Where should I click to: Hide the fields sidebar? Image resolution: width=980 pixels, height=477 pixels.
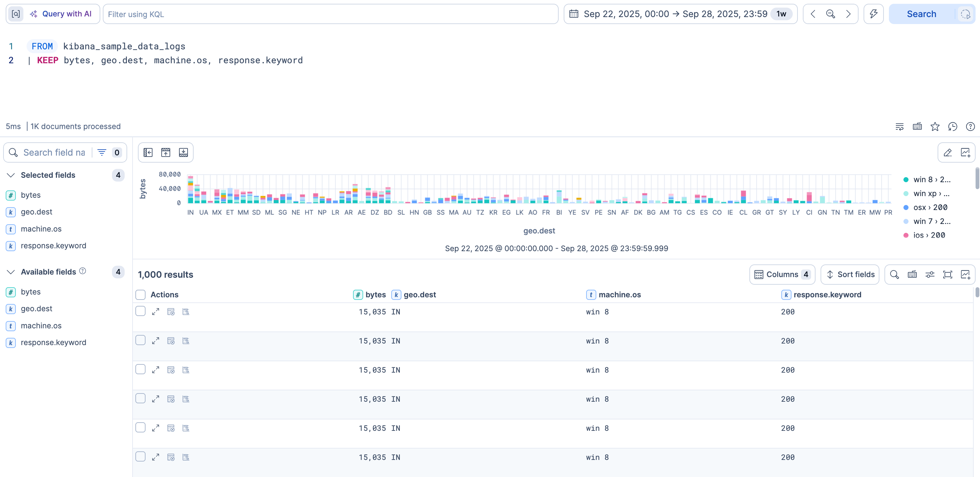click(x=148, y=152)
